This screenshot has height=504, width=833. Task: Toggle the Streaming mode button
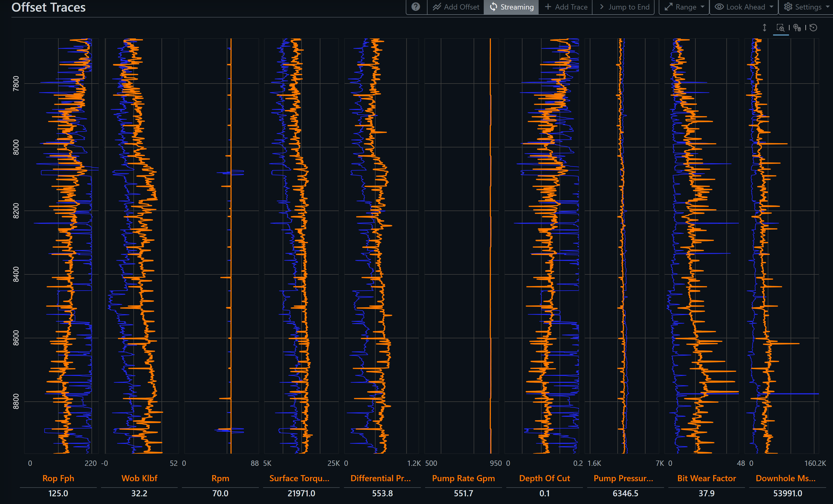[511, 7]
